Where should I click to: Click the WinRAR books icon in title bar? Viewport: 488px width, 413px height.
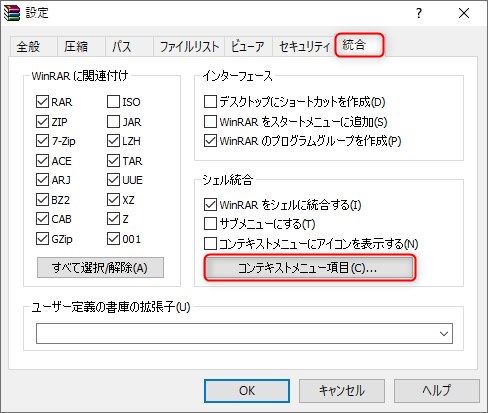(x=12, y=13)
